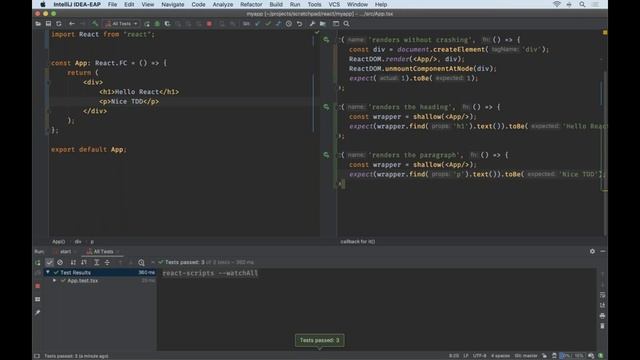Open the Analyze menu
Screen dimensions: 640x360
click(x=223, y=4)
